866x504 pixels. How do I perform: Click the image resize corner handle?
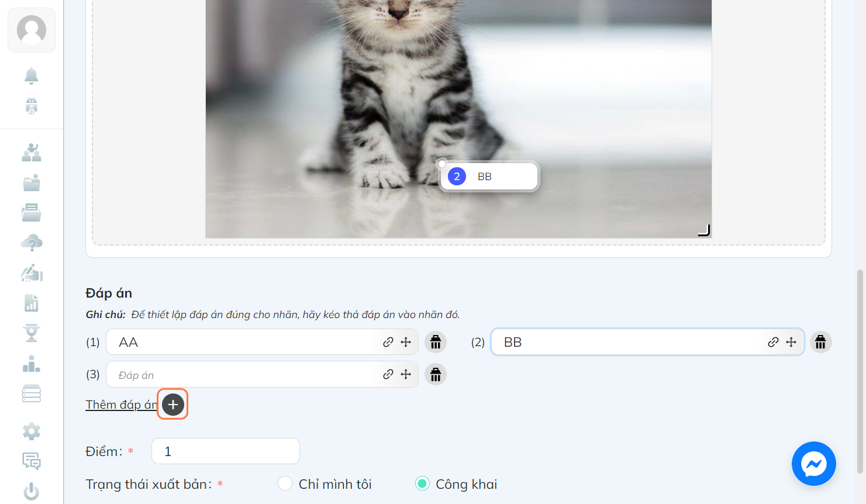coord(704,230)
